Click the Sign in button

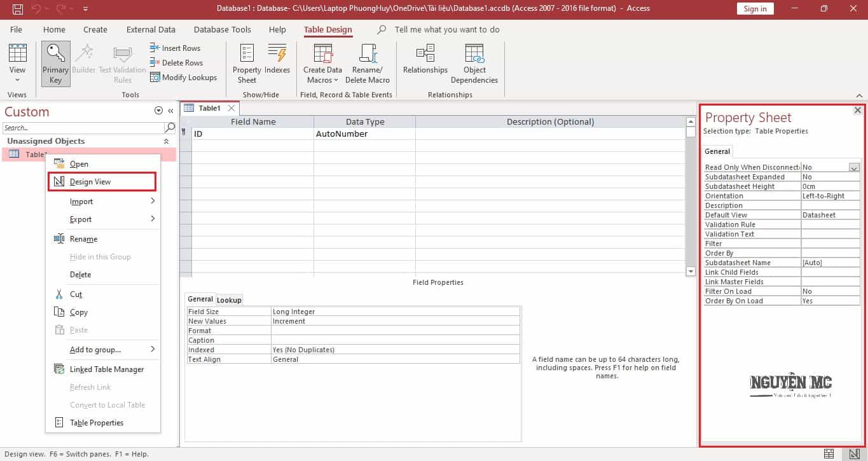pyautogui.click(x=755, y=9)
